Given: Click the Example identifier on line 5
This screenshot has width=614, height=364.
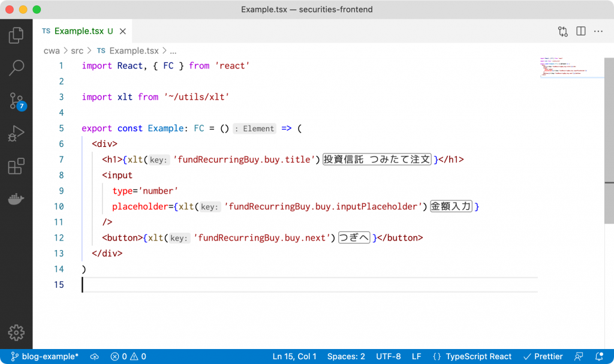Looking at the screenshot, I should [x=165, y=128].
